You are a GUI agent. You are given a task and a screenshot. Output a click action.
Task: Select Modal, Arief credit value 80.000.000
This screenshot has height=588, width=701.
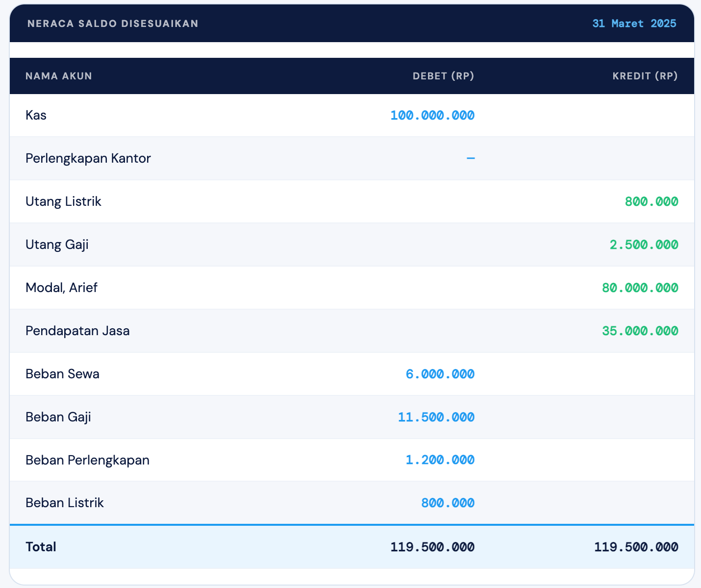coord(640,288)
